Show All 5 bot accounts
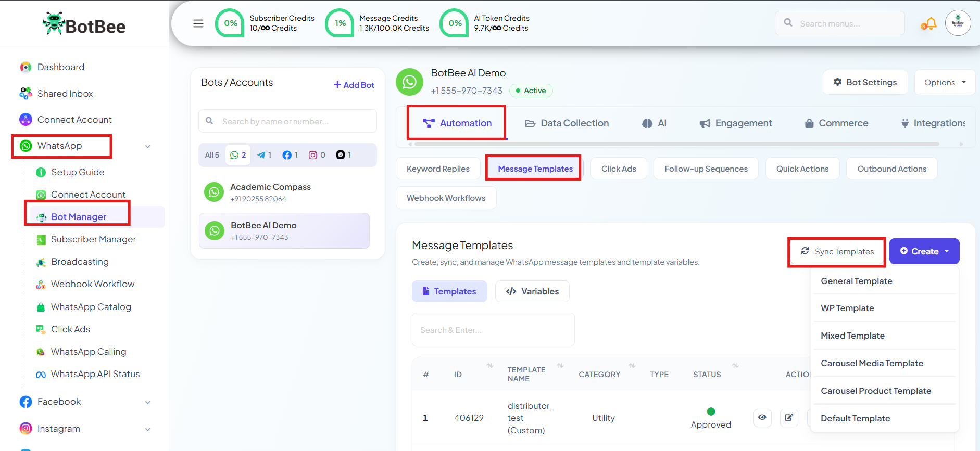 click(212, 155)
